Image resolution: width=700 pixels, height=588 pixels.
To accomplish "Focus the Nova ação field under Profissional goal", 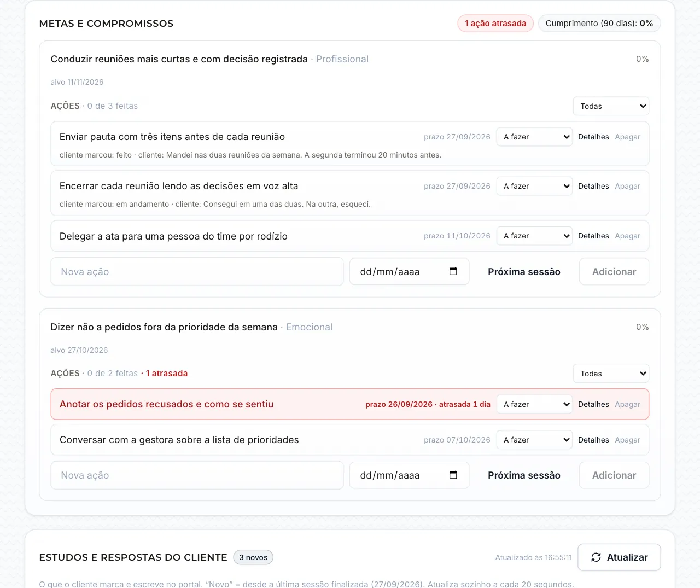I will 197,272.
